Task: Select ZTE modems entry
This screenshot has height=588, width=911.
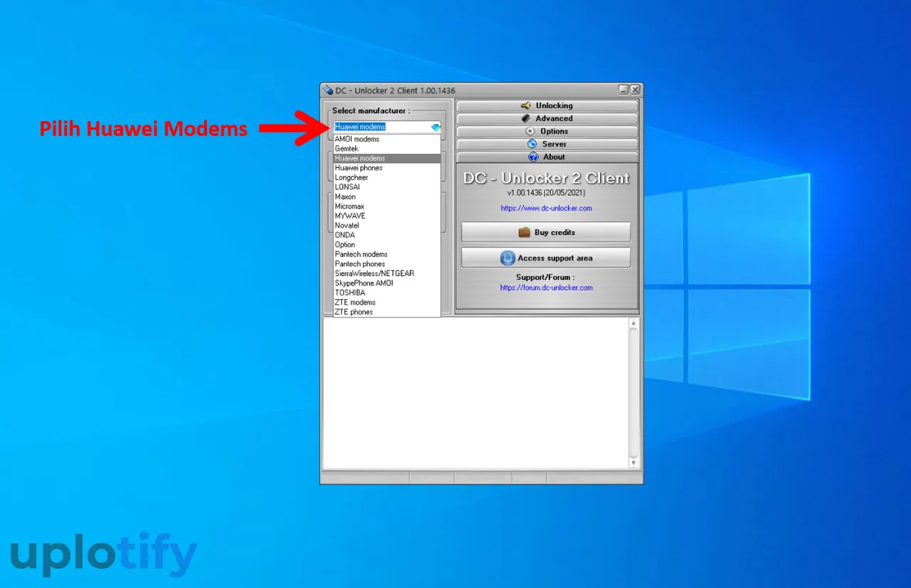Action: click(x=387, y=303)
